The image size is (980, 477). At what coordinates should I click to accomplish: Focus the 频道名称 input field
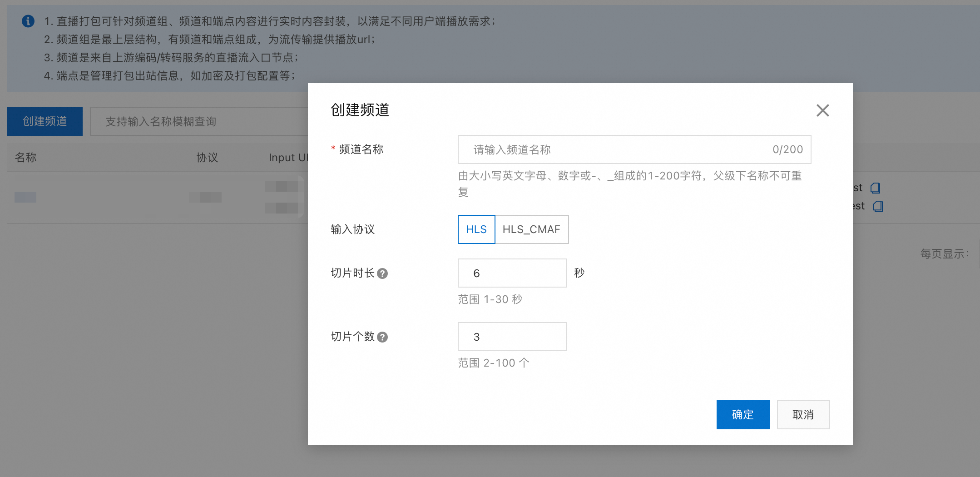(x=618, y=149)
